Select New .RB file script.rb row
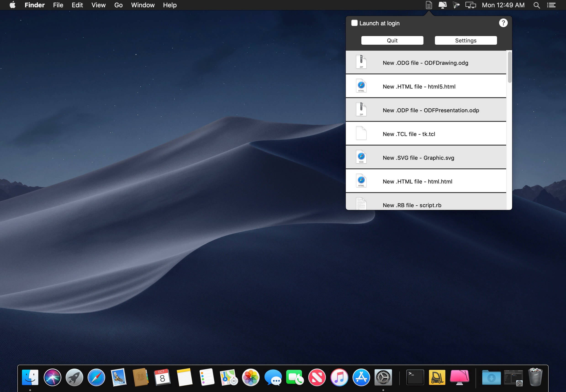 coord(412,205)
